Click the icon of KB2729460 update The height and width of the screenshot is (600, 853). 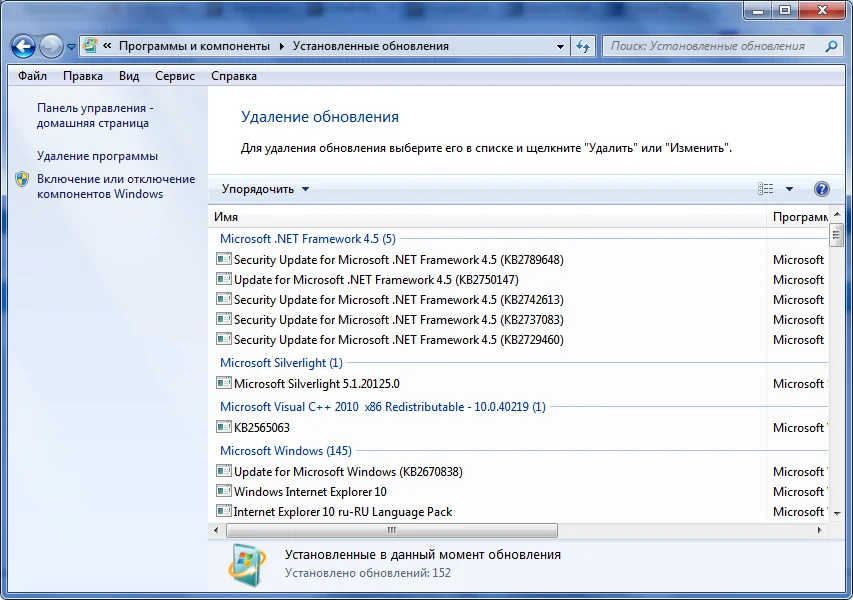(224, 339)
